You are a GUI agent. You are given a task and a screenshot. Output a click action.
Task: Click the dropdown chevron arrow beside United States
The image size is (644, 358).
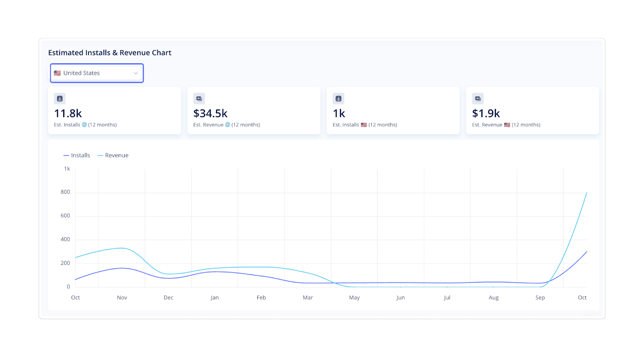coord(136,73)
